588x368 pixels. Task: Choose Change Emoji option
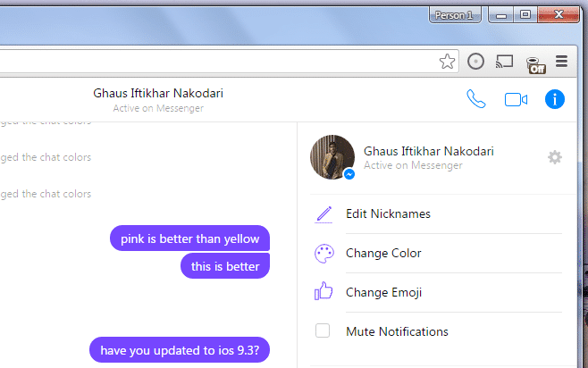(383, 292)
